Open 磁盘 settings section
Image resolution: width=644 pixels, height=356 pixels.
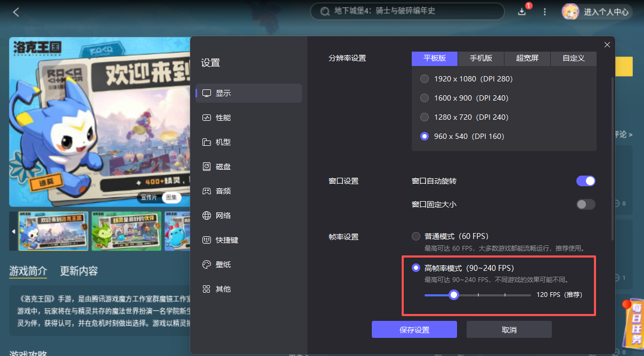(249, 167)
